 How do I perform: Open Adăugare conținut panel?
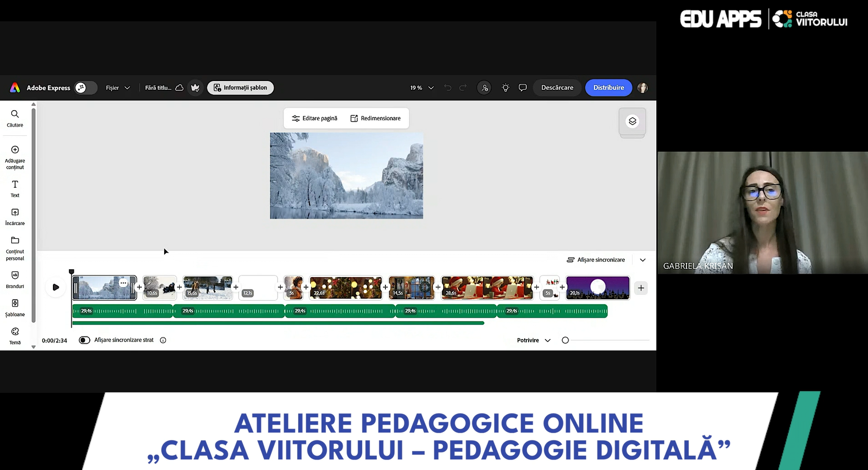15,158
